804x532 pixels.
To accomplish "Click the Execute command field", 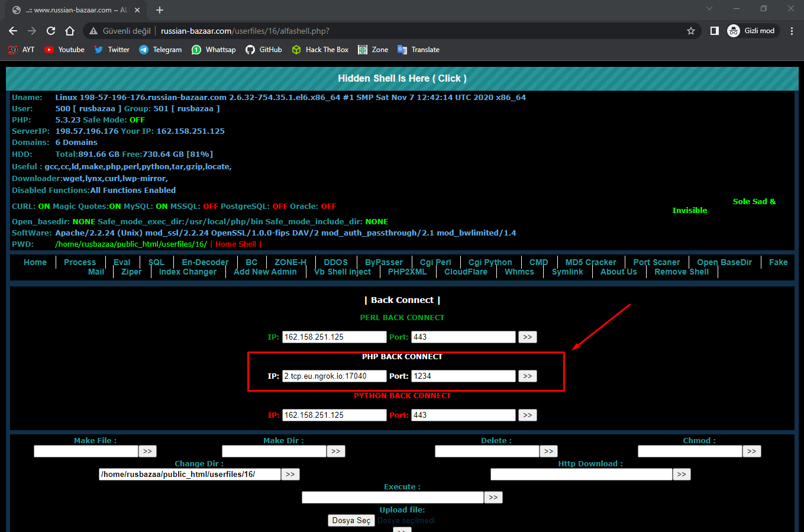I will (393, 497).
